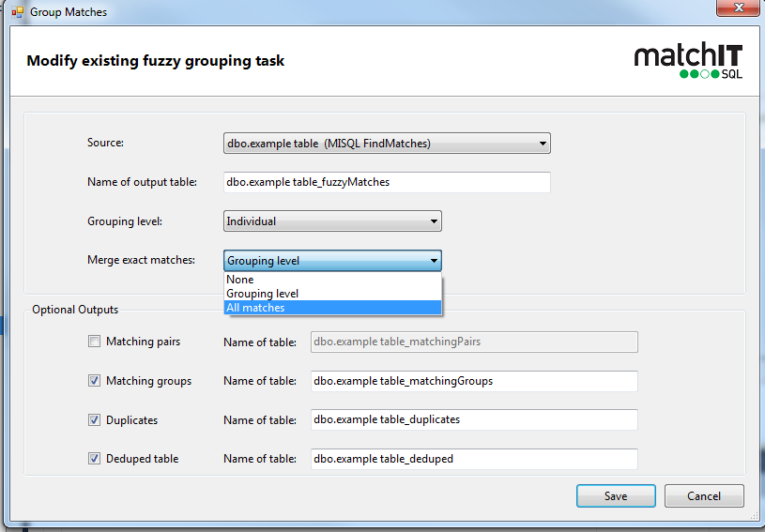Click the Group Matches window title icon
Viewport: 765px width, 532px height.
(18, 11)
